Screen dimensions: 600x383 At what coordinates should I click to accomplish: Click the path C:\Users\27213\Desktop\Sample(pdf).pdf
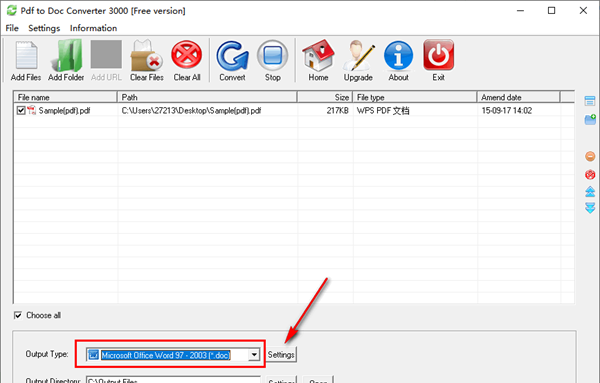click(x=191, y=111)
